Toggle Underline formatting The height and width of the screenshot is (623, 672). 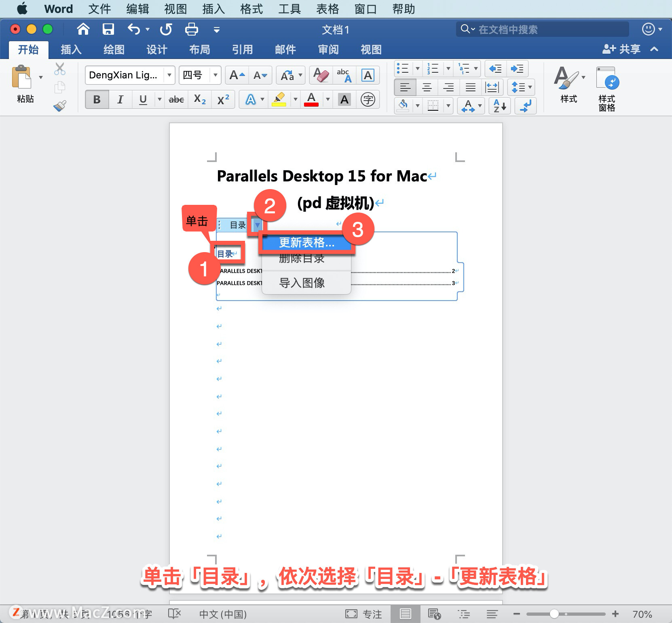pyautogui.click(x=143, y=99)
